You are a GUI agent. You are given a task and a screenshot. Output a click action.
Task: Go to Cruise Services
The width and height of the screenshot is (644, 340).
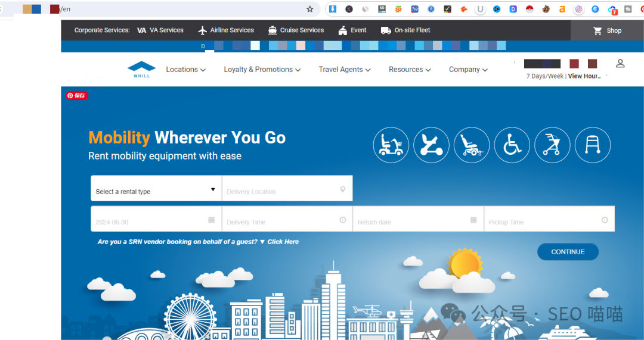[x=296, y=30]
